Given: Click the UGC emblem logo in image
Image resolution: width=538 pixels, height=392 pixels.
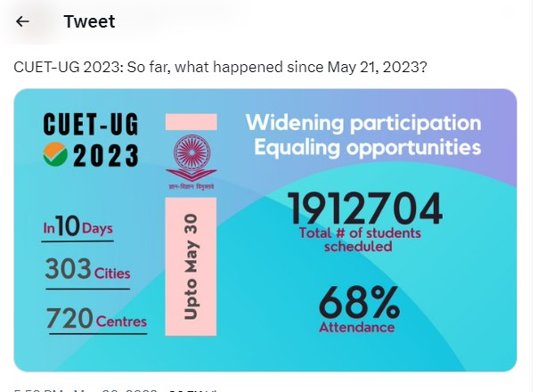Looking at the screenshot, I should [x=191, y=158].
